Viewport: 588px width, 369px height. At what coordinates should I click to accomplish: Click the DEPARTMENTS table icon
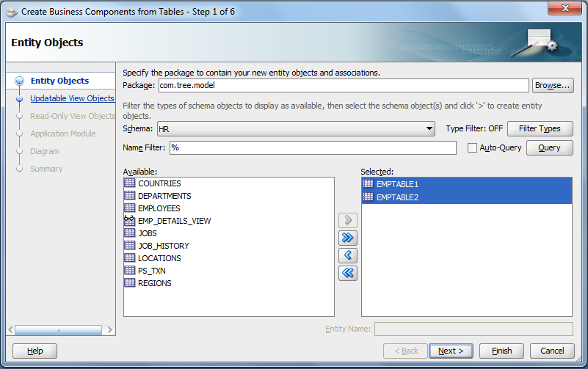point(129,195)
